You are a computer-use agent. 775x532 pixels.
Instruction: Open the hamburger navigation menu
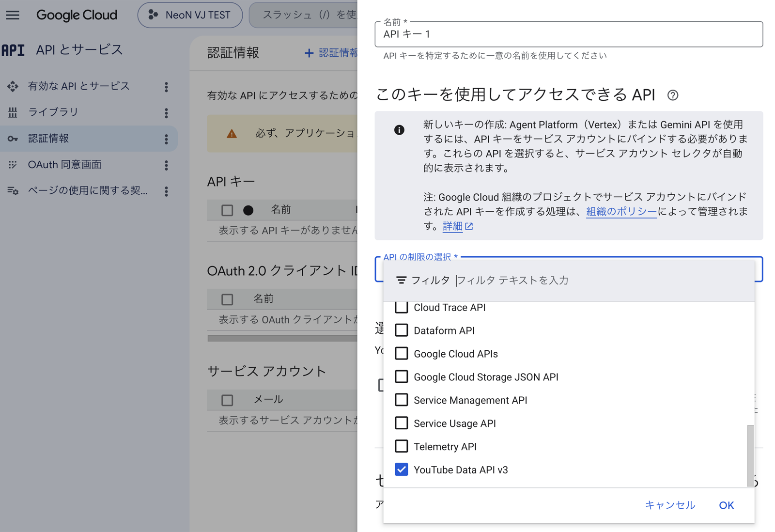pos(13,15)
